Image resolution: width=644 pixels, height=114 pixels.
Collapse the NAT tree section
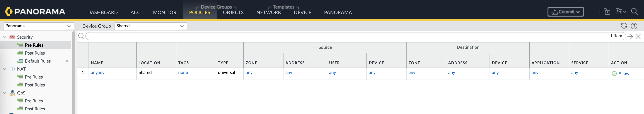[5, 69]
